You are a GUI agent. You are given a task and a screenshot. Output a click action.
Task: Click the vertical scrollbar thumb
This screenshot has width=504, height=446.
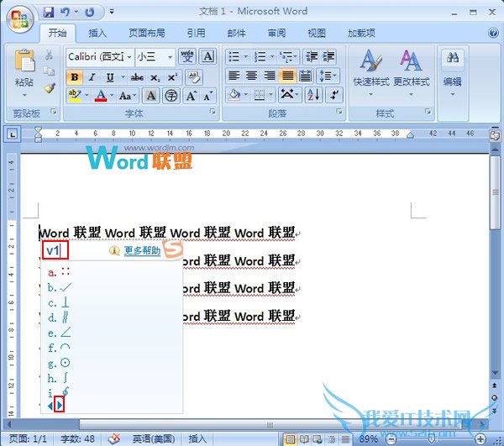pos(496,192)
